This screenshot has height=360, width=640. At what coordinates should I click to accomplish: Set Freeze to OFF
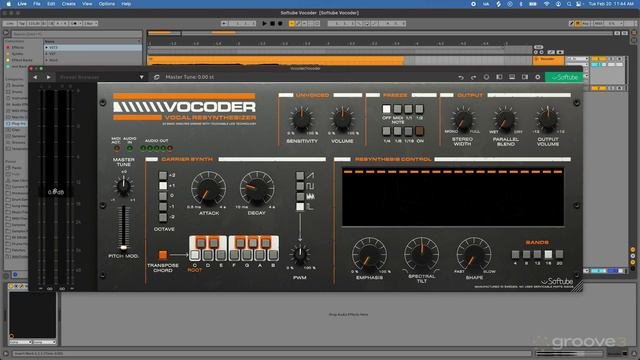(387, 109)
